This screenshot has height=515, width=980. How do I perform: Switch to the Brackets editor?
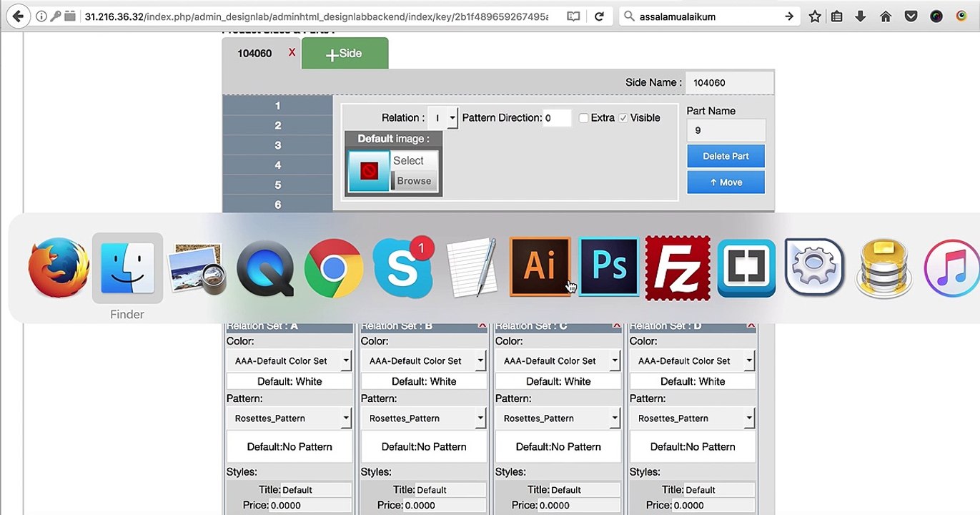point(746,268)
